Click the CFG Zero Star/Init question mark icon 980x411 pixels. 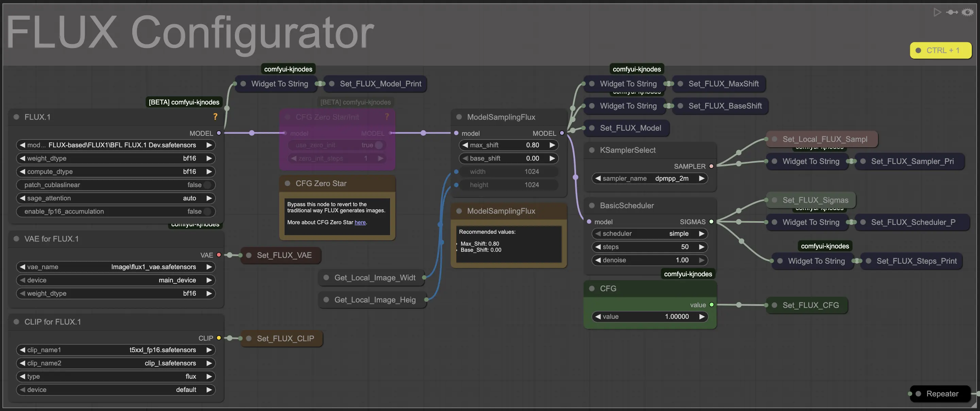387,116
